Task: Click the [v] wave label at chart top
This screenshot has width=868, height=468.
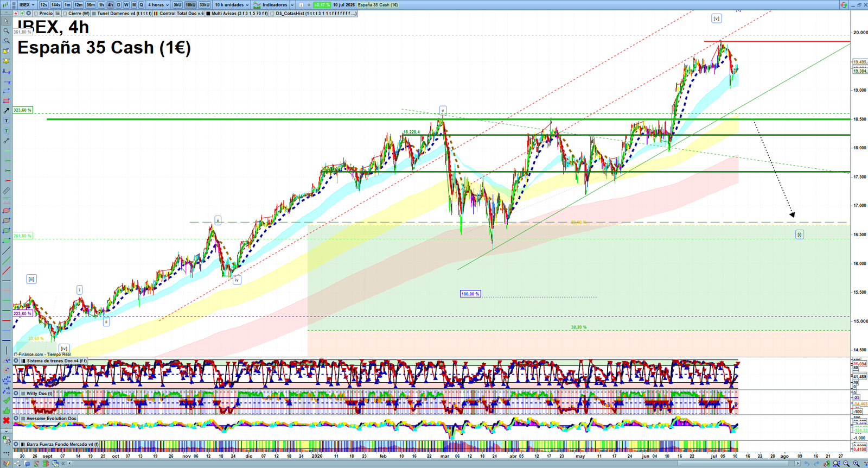Action: [x=716, y=18]
